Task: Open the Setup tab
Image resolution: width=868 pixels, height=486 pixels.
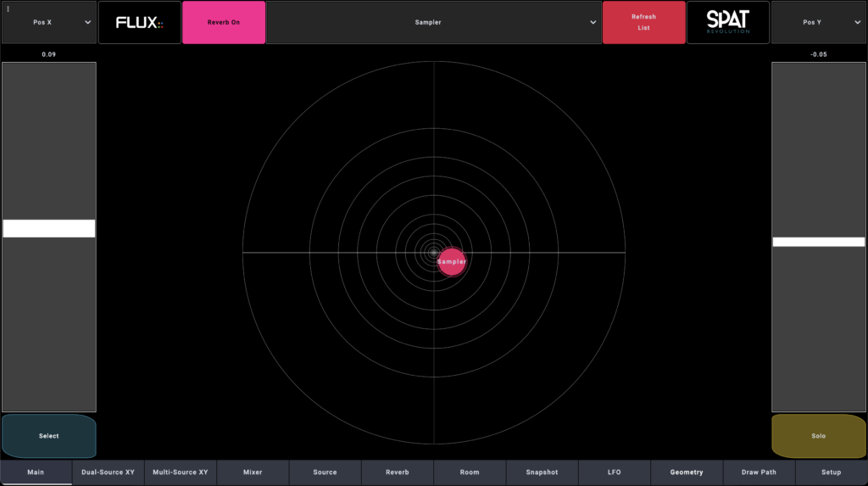Action: (831, 472)
